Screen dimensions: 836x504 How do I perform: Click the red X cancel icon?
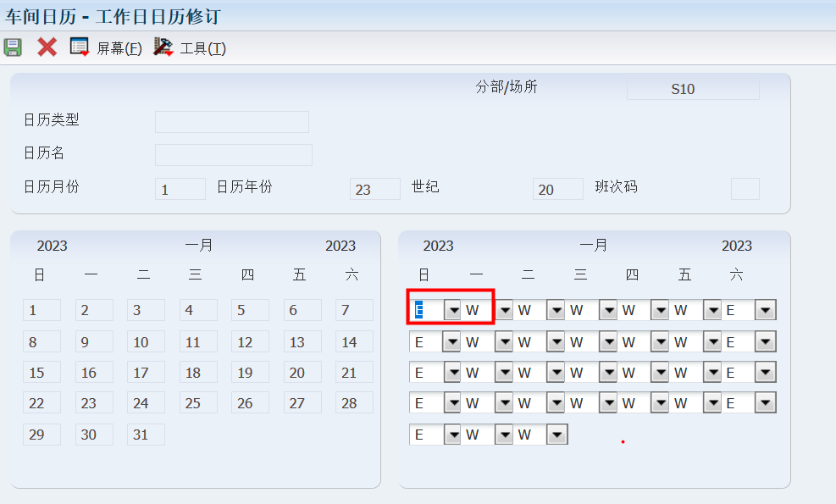click(47, 47)
